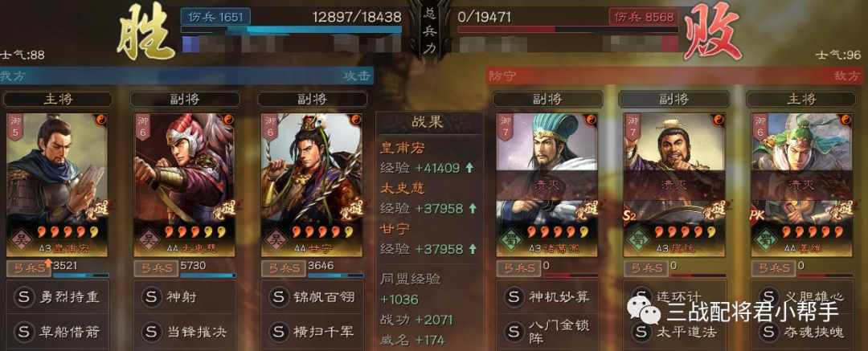Click the 伤兵 8568 wounded troops label

pos(644,17)
